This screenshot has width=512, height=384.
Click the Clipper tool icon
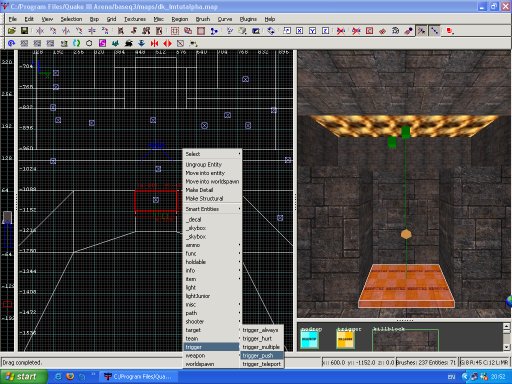214,31
